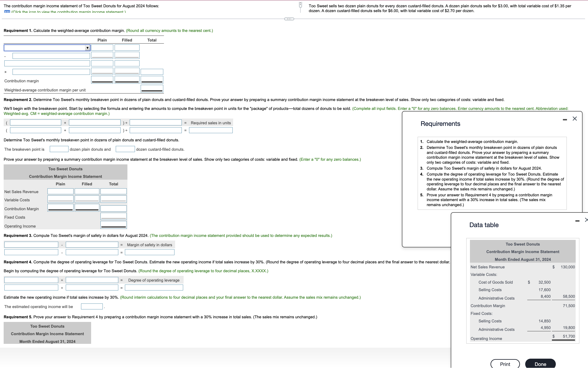Image resolution: width=588 pixels, height=368 pixels.
Task: Open the contribution margin income statement link
Action: 68,12
